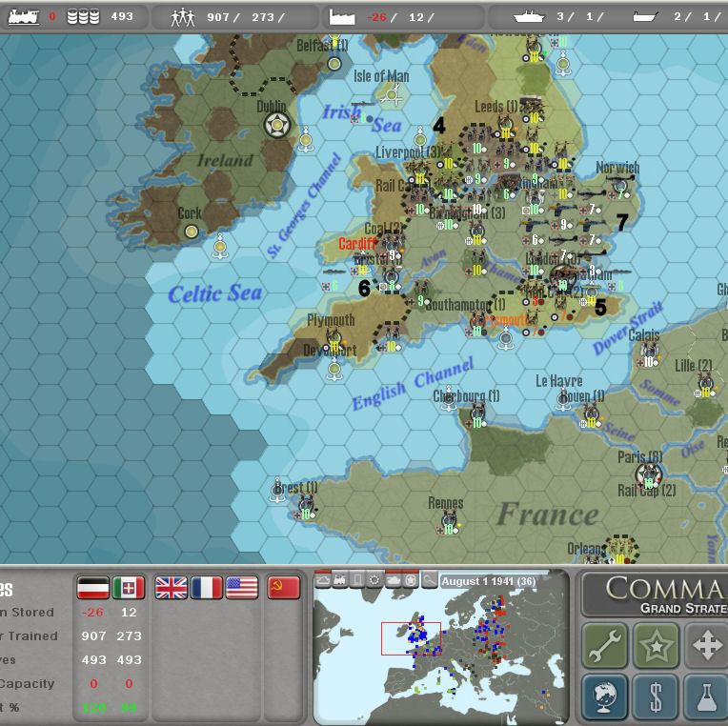Toggle the gear minimap filter
728x726 pixels.
pos(374,580)
